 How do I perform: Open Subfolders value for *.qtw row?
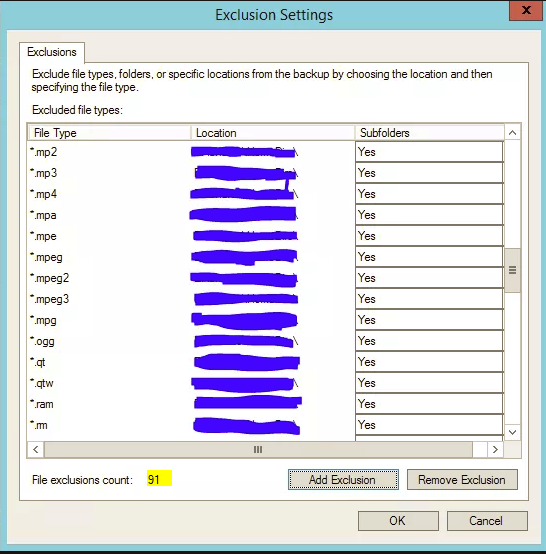[429, 383]
